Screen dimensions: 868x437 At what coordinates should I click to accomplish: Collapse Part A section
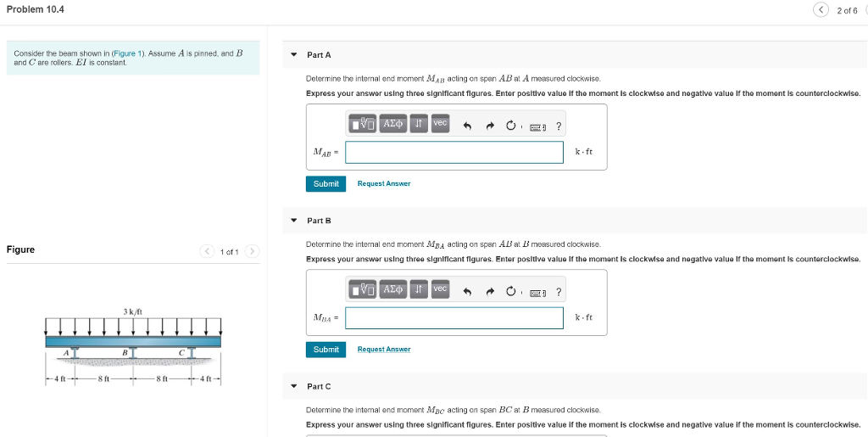pyautogui.click(x=294, y=55)
